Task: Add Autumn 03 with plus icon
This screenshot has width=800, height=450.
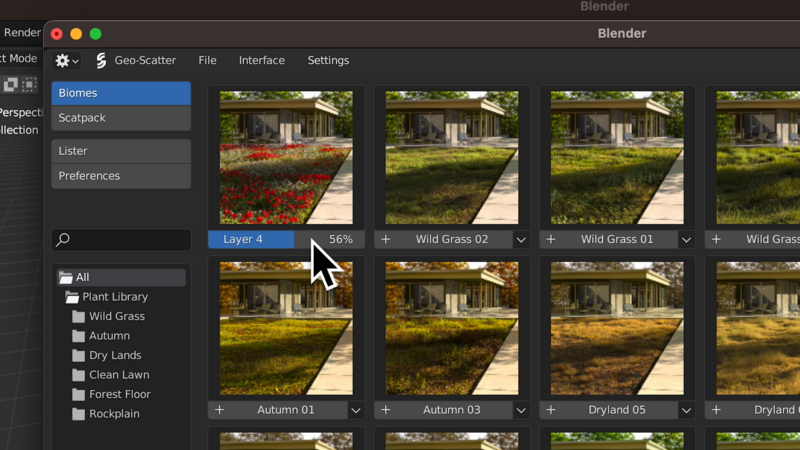Action: tap(385, 410)
